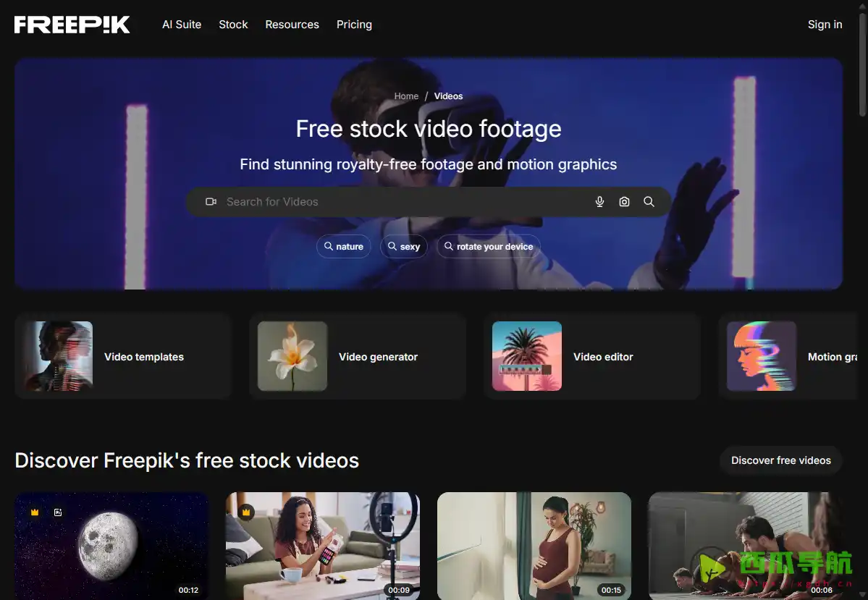Select the nature search suggestion chip
868x600 pixels.
[343, 247]
